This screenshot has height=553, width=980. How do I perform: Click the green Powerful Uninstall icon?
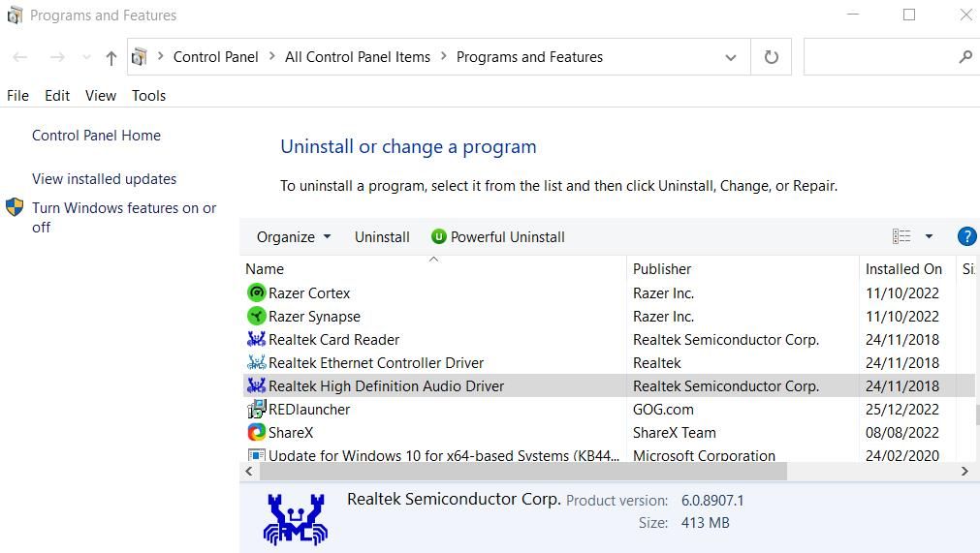439,236
